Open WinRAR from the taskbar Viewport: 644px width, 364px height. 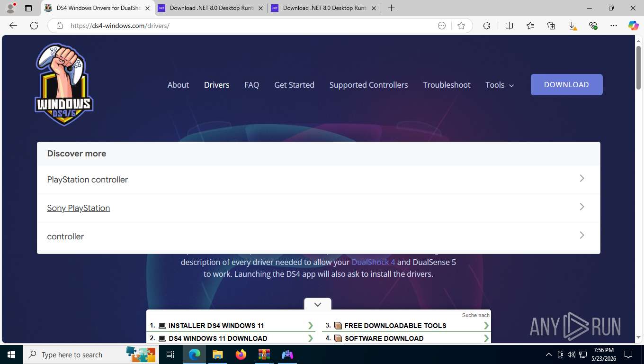tap(264, 355)
